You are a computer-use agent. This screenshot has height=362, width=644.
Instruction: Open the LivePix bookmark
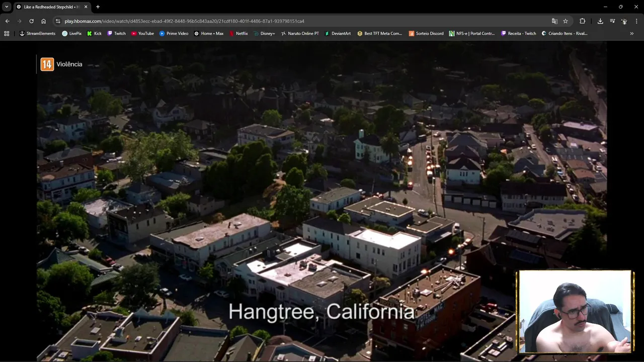coord(71,34)
